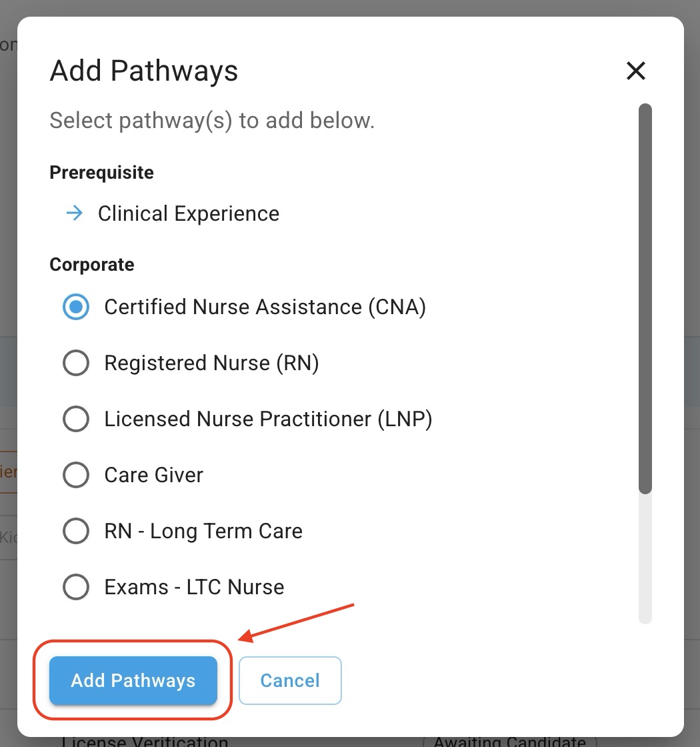Click the License Verification row behind dialog
The width and height of the screenshot is (700, 747).
(x=145, y=742)
